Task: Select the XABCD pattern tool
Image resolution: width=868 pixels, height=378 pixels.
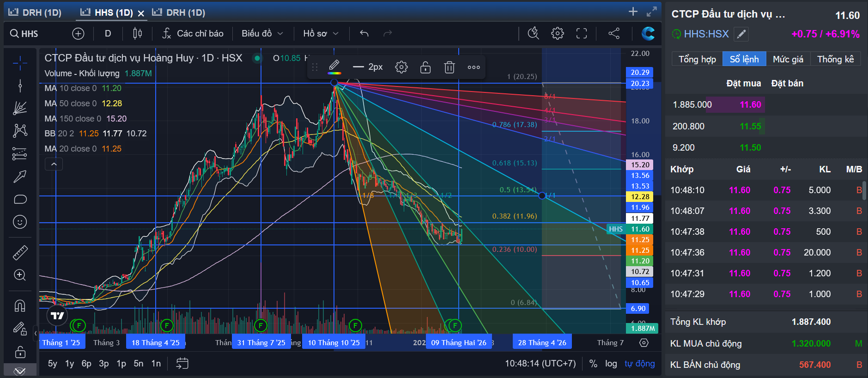Action: [20, 131]
